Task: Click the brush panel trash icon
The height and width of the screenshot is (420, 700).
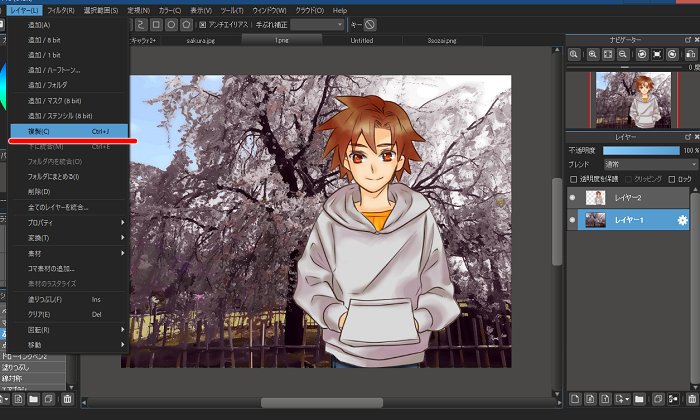Action: pyautogui.click(x=67, y=400)
